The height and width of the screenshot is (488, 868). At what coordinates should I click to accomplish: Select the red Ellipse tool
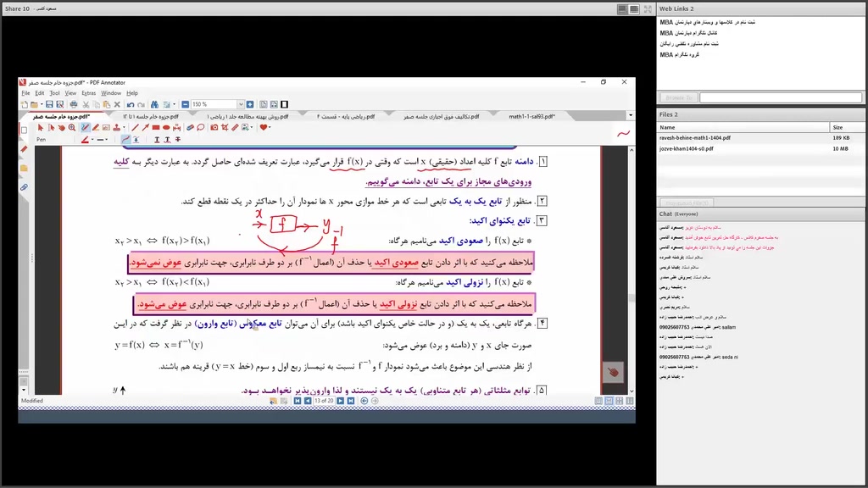pyautogui.click(x=166, y=127)
